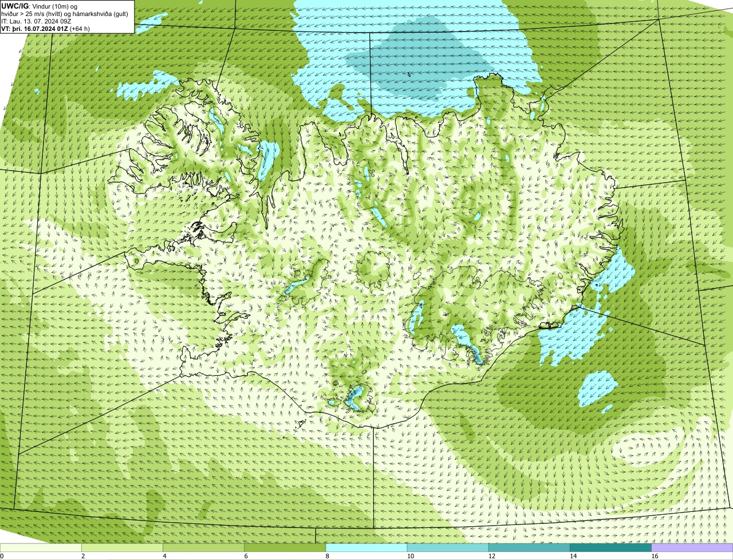Click the 12–14 m/s teal legend band
Screen dimensions: 733x560
pyautogui.click(x=529, y=548)
